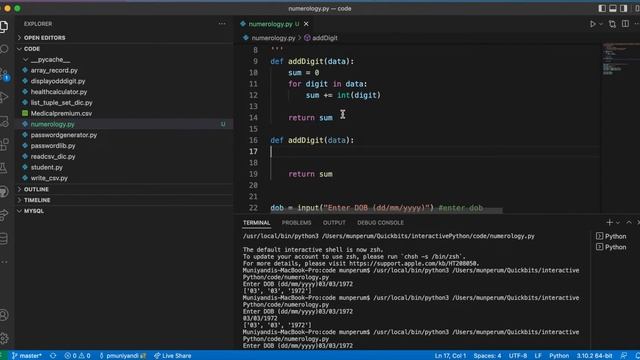This screenshot has width=640, height=360.
Task: Select the numerology.py editor tab
Action: pos(271,24)
